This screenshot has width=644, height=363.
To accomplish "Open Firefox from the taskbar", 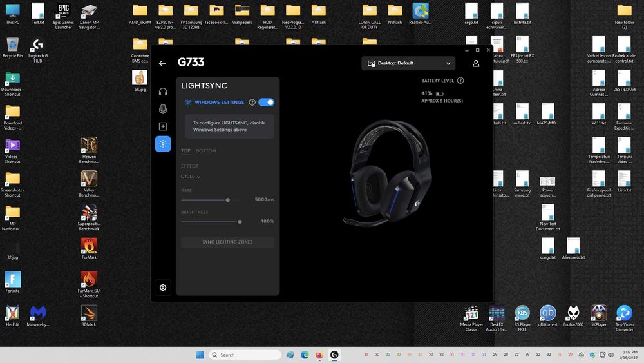I will [319, 355].
